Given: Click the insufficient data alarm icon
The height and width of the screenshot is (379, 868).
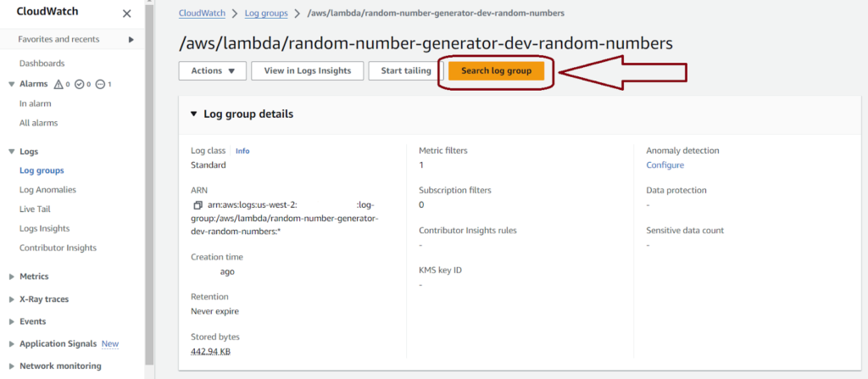Looking at the screenshot, I should click(x=100, y=84).
